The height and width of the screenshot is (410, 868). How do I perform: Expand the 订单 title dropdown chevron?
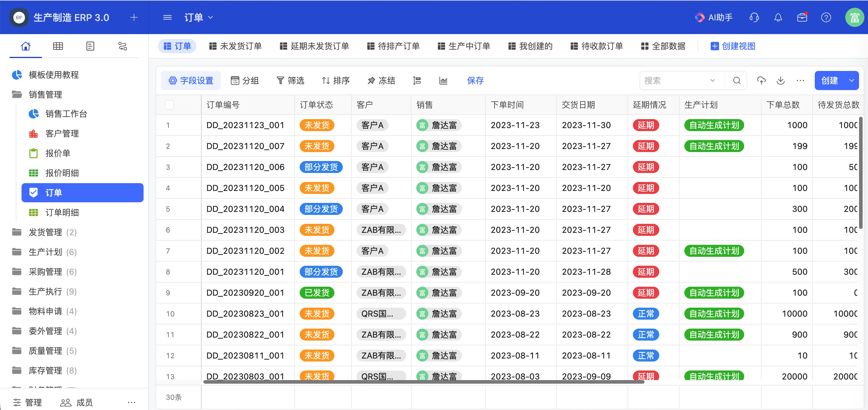[211, 18]
